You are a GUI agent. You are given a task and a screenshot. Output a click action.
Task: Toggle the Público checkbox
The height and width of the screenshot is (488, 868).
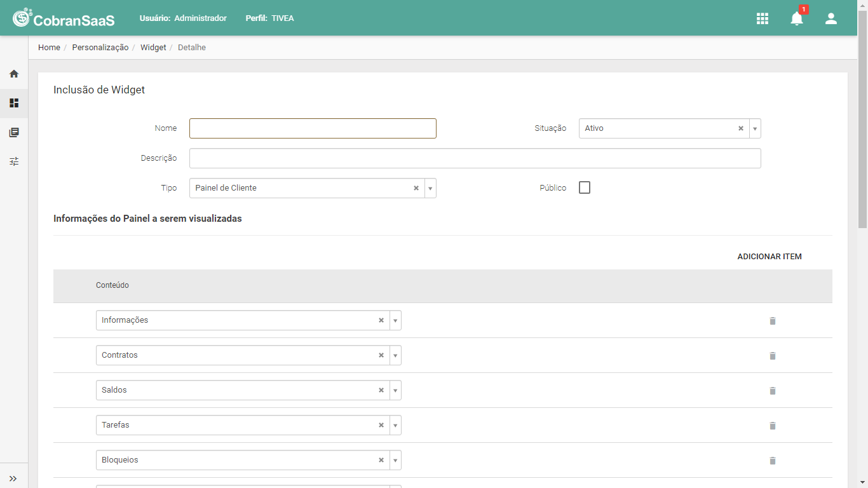(x=585, y=187)
